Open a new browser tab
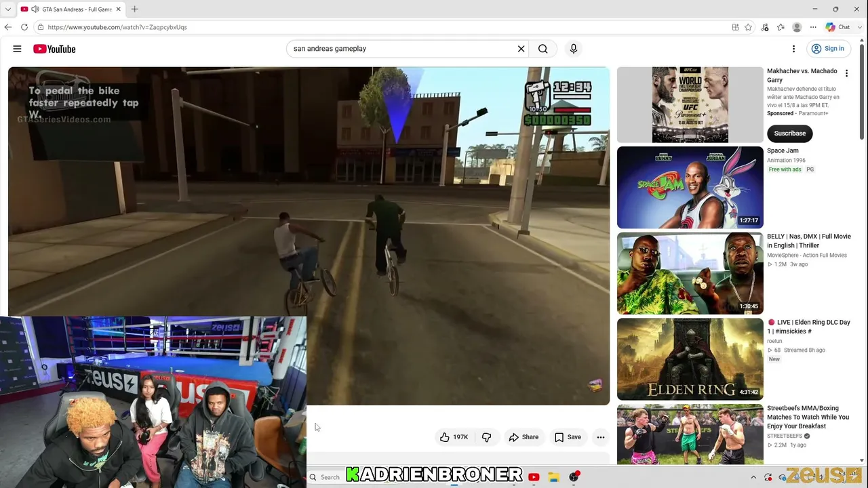This screenshot has width=868, height=488. (134, 9)
